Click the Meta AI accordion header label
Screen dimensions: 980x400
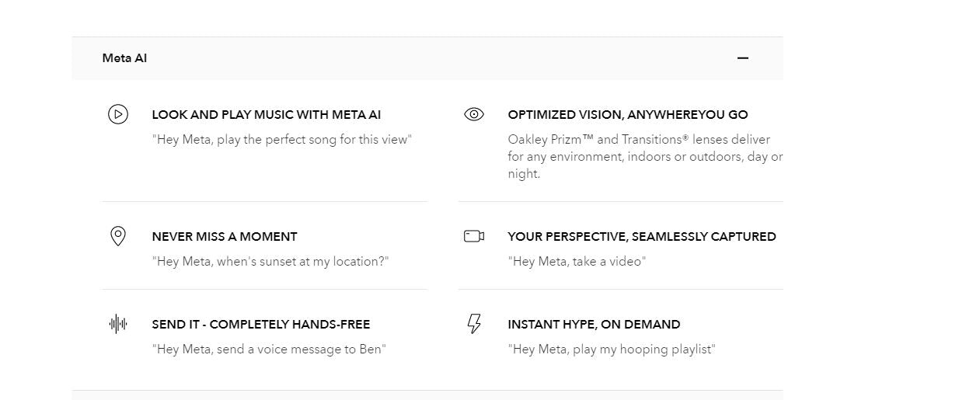click(124, 58)
